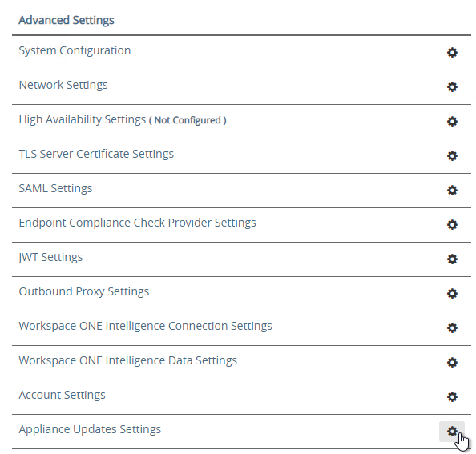
Task: Open Workspace ONE Intelligence Connection gear
Action: [452, 327]
